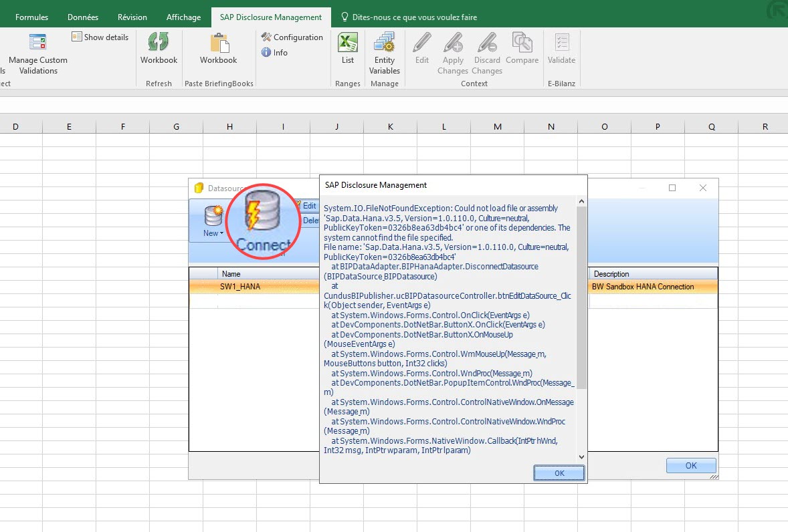The height and width of the screenshot is (532, 788).
Task: Select column I header
Action: pos(283,126)
